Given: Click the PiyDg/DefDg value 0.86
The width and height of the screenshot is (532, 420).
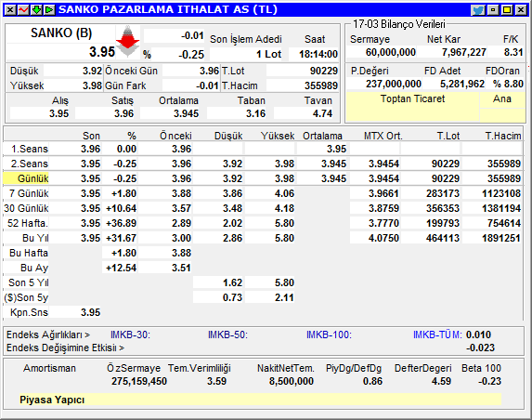Looking at the screenshot, I should [x=372, y=381].
